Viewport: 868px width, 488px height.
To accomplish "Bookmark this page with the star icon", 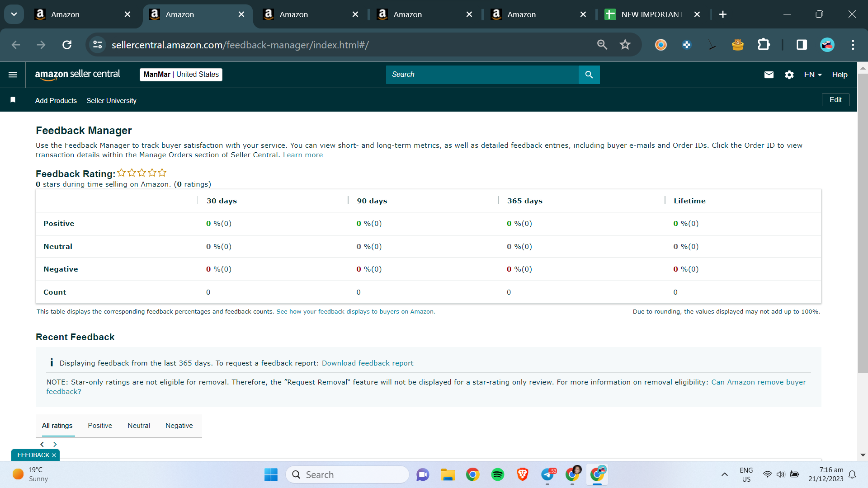I will (625, 45).
